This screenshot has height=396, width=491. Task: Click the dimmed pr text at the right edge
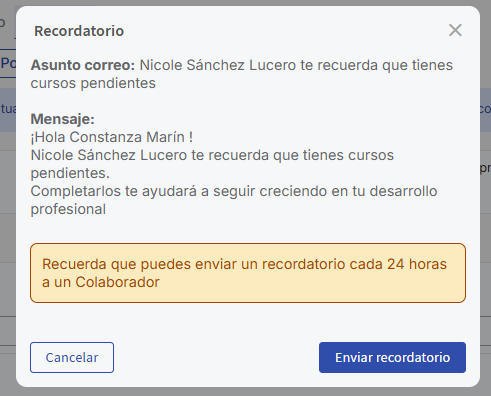pos(485,168)
